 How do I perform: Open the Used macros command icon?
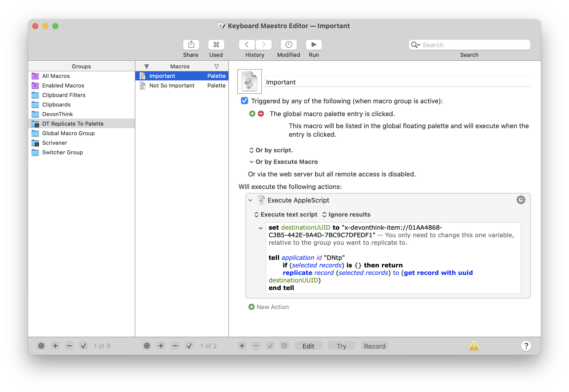pyautogui.click(x=216, y=45)
